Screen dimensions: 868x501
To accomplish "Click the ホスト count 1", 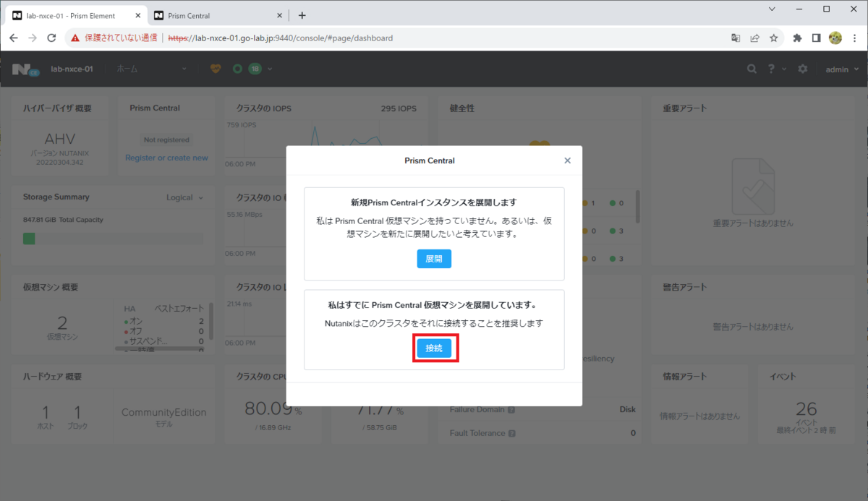I will (46, 412).
